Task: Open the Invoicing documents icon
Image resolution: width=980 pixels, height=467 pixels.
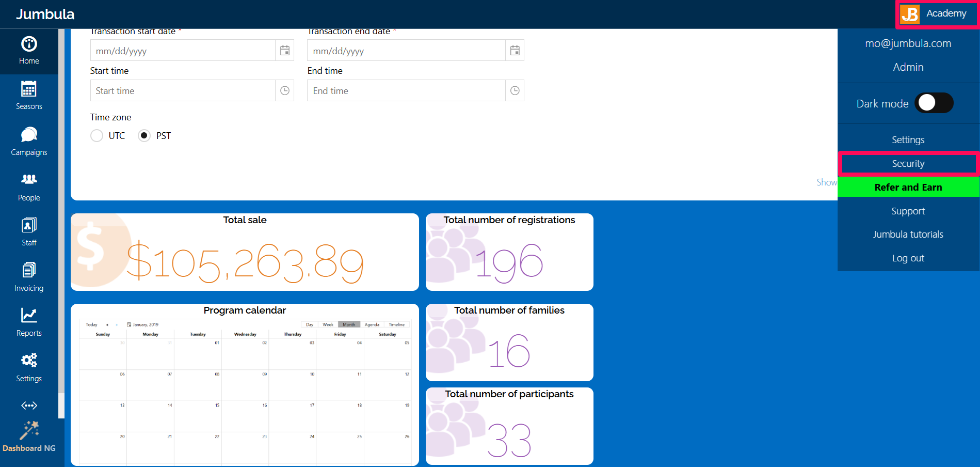Action: tap(29, 270)
